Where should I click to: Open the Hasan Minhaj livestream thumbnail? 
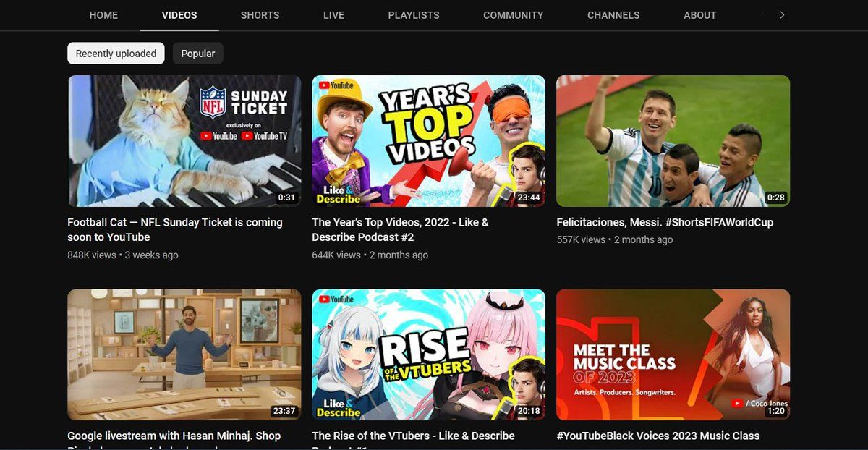tap(184, 355)
